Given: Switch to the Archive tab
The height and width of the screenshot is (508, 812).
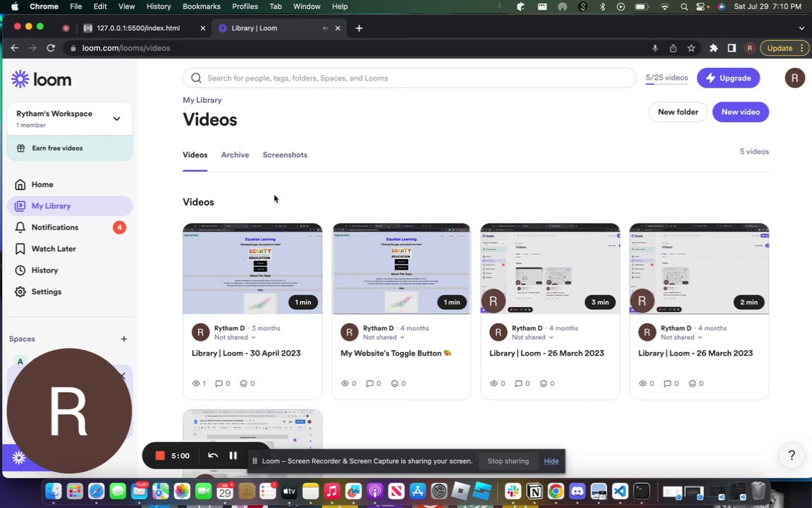Looking at the screenshot, I should click(235, 155).
